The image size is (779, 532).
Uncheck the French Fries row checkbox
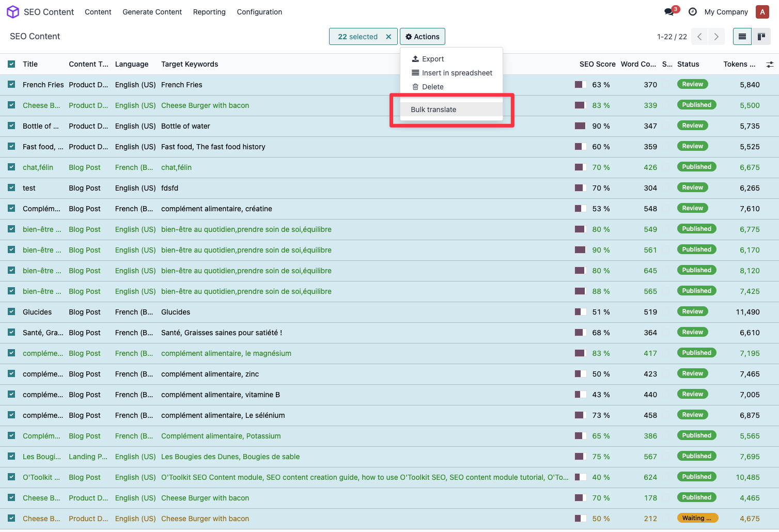(x=11, y=85)
